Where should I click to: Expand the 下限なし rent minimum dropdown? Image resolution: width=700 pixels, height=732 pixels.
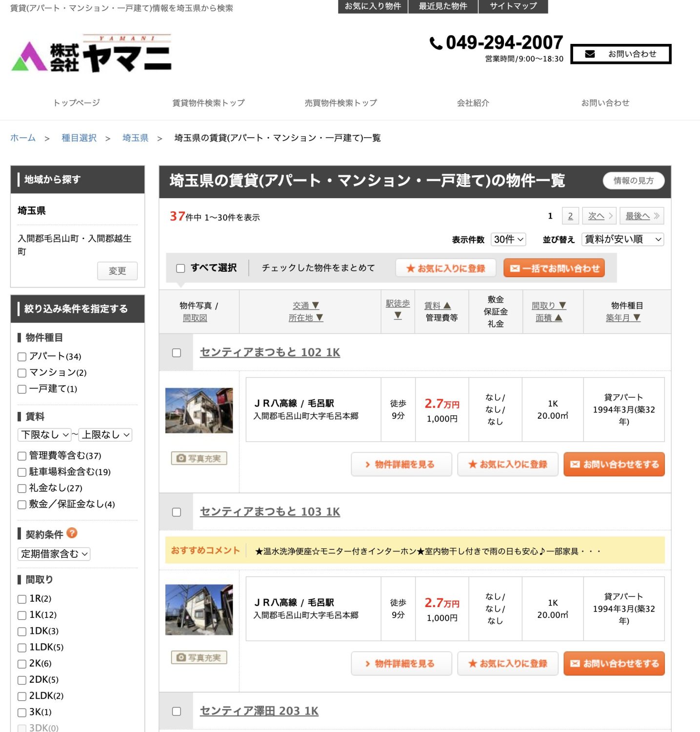[44, 434]
